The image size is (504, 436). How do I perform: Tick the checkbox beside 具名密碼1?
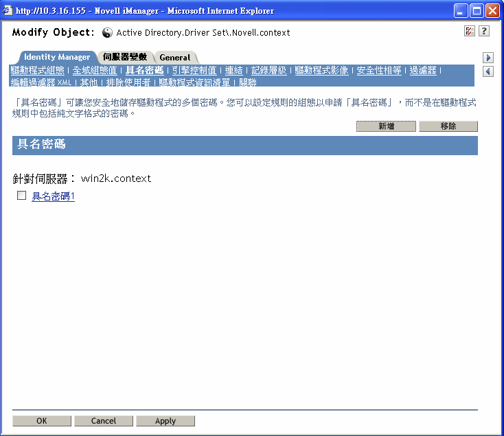21,196
